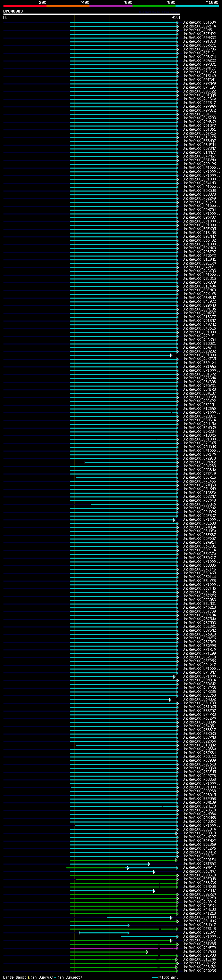Viewport: 222px width, 980px height.
Task: Select hit UniRef100_Q2LDP7
Action: click(199, 933)
